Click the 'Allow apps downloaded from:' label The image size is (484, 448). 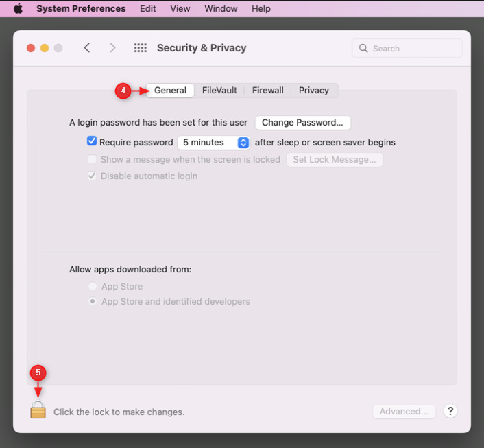coord(130,270)
